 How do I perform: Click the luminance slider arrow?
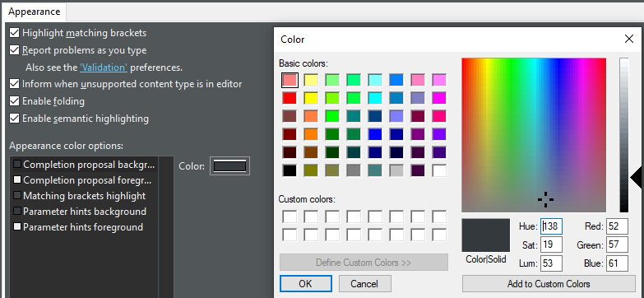pos(636,177)
